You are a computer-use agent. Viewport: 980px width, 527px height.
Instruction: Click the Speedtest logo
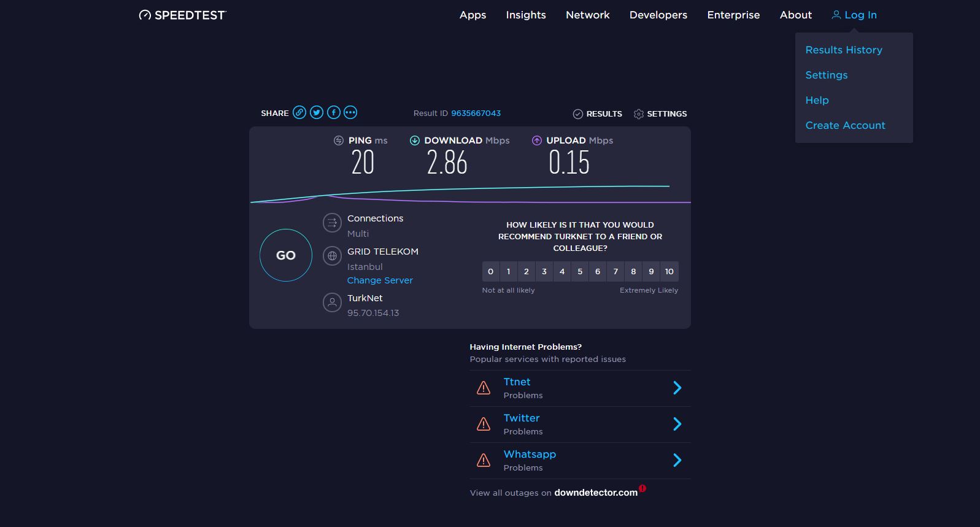pyautogui.click(x=182, y=15)
